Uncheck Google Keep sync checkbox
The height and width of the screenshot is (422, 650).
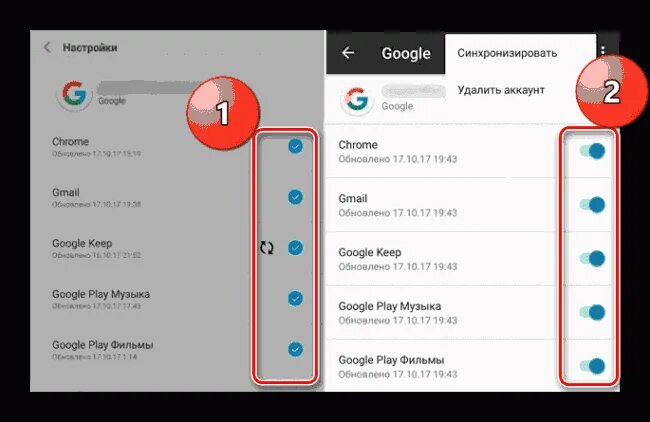pyautogui.click(x=295, y=248)
